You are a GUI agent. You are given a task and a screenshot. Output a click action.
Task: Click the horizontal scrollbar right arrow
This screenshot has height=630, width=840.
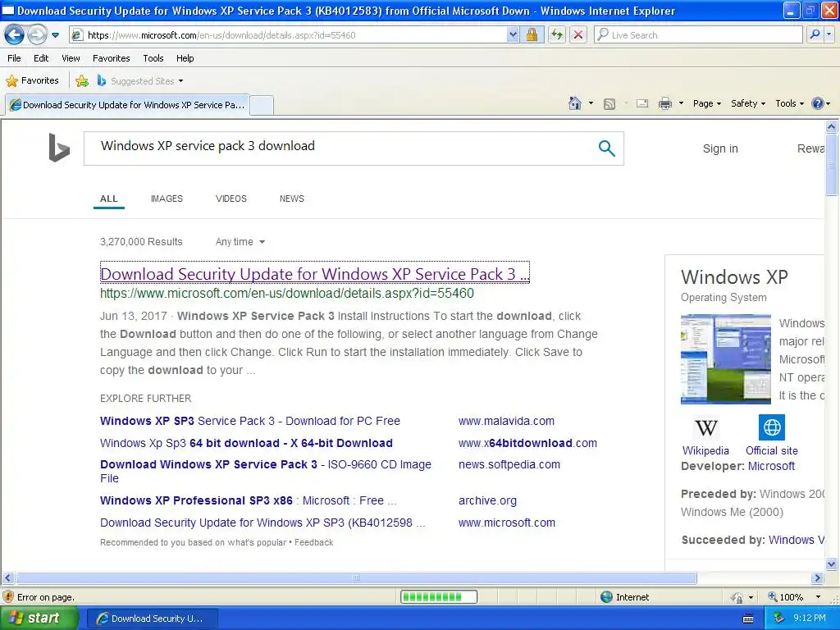click(817, 578)
